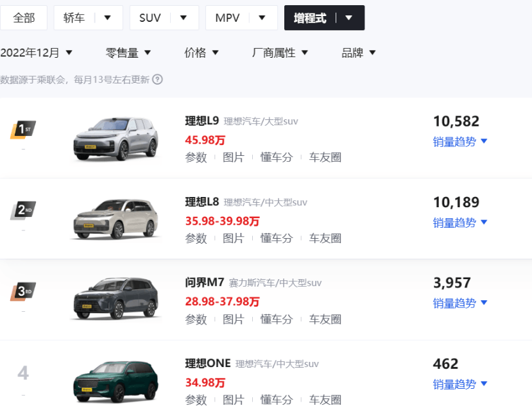Image resolution: width=532 pixels, height=410 pixels.
Task: Click the data source help question icon
Action: point(157,80)
